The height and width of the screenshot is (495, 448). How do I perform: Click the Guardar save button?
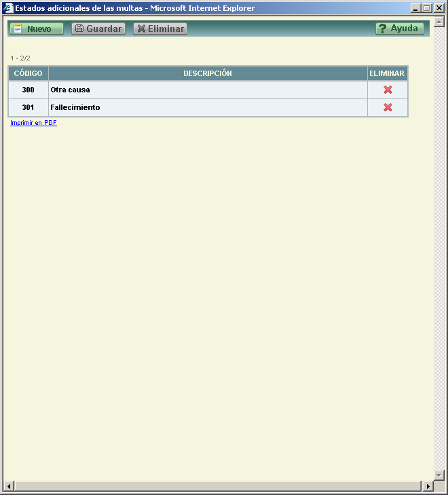(98, 29)
